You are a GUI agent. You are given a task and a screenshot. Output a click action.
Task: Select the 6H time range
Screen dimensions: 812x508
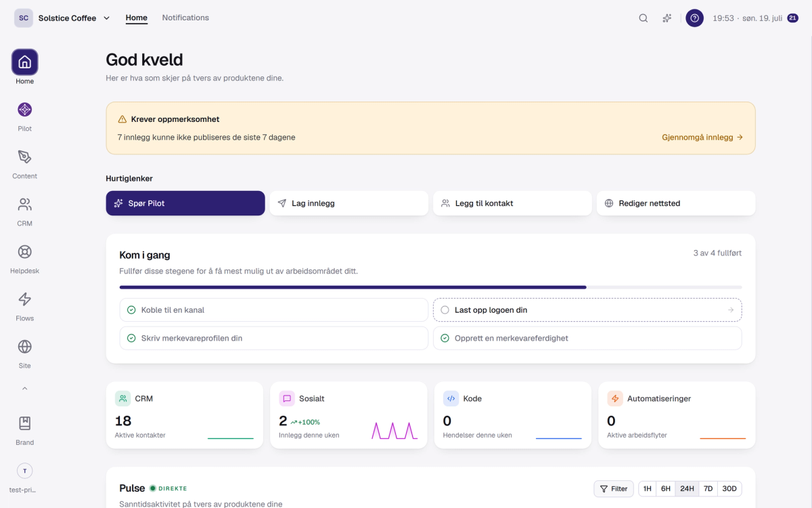(666, 488)
